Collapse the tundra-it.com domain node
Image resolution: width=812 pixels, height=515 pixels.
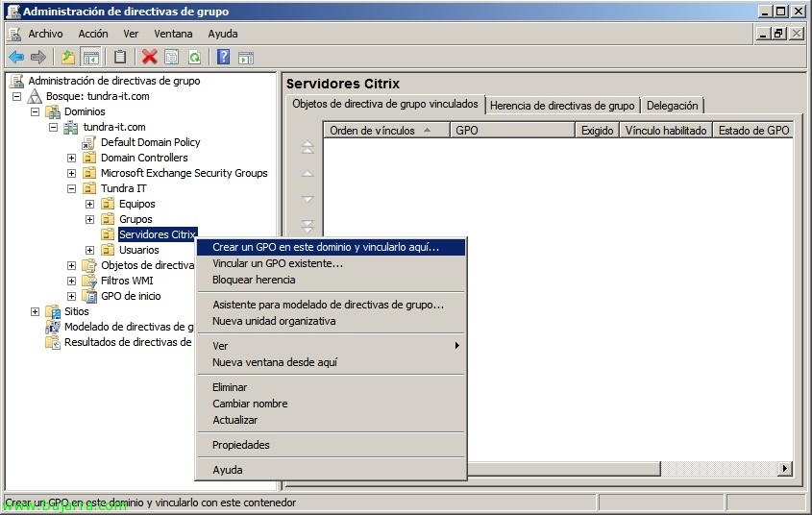(54, 128)
